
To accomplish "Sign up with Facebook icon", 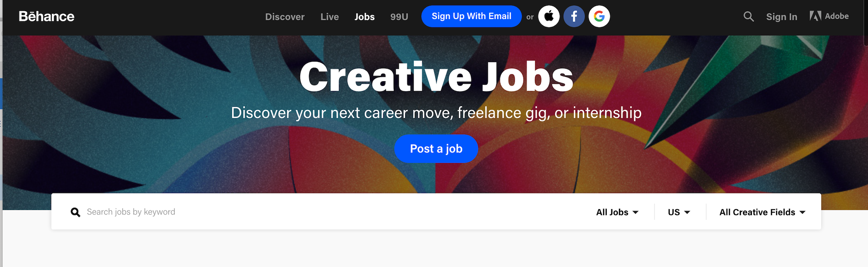I will coord(574,16).
